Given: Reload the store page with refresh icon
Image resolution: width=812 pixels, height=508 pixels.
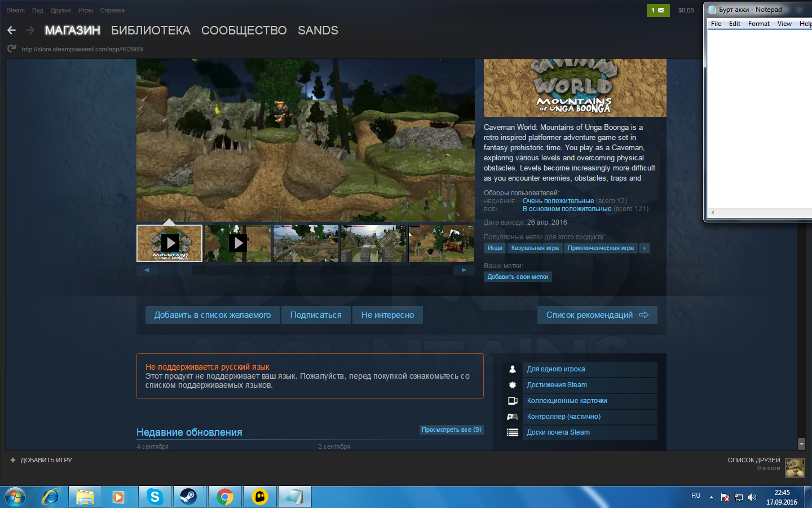Looking at the screenshot, I should coord(12,49).
